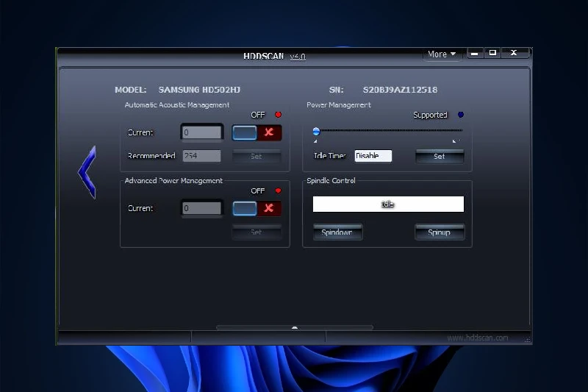Click Set under Automatic Acoustic Management

[x=257, y=157]
